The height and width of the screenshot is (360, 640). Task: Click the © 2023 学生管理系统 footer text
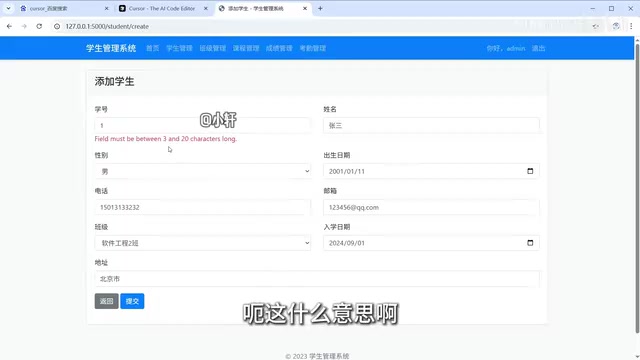(317, 356)
